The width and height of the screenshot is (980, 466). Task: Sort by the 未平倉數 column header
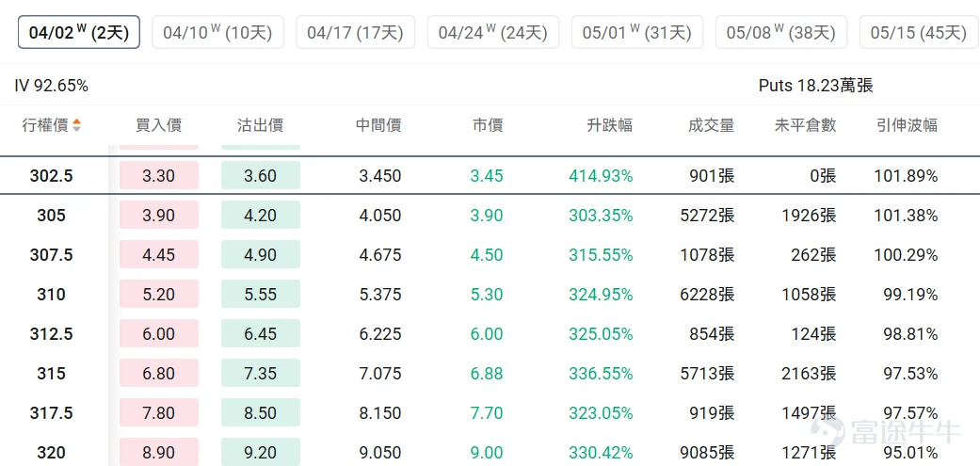pos(806,125)
